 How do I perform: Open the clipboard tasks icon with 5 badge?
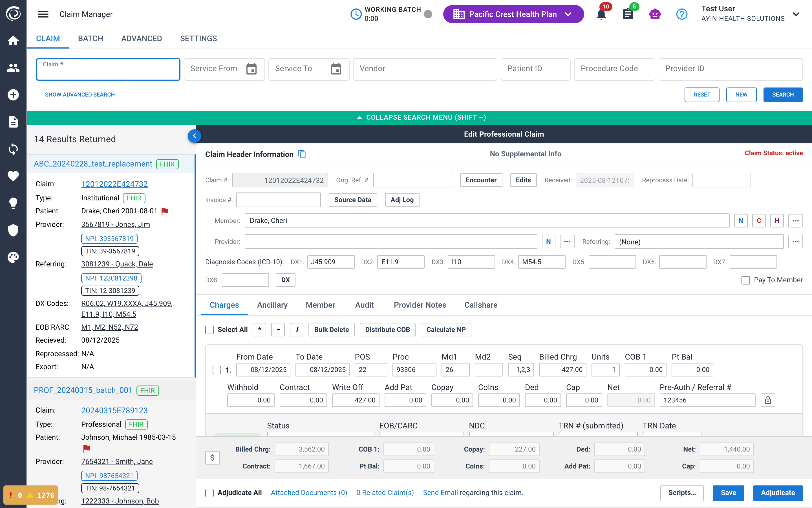point(628,14)
